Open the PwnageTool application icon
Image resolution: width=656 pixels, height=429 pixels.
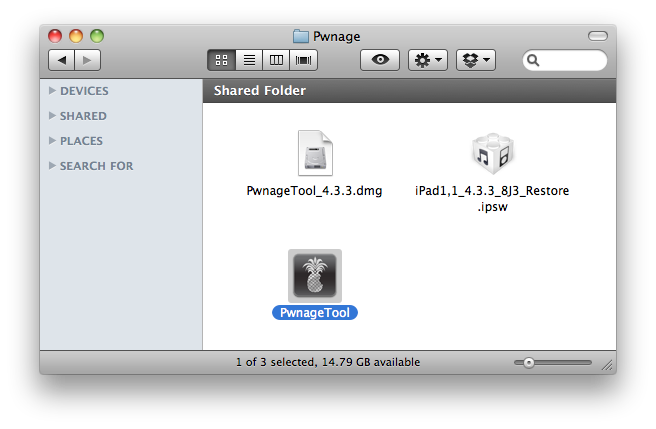[x=315, y=276]
